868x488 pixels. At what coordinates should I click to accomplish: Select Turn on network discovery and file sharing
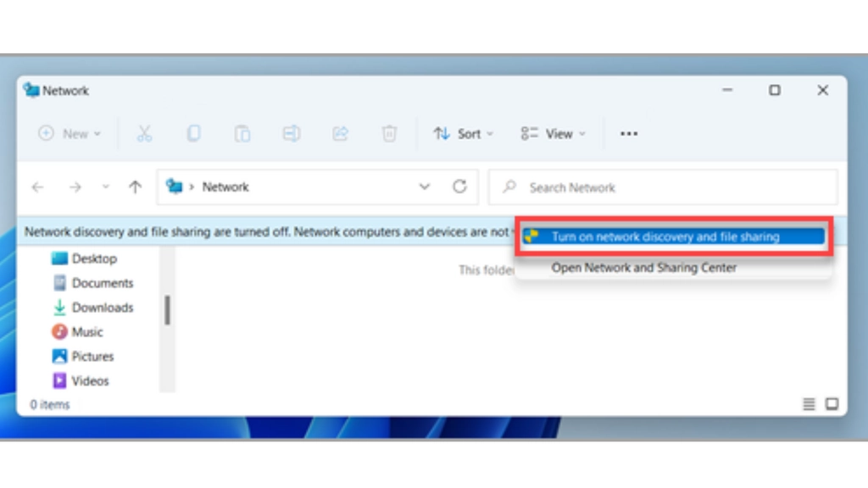coord(673,236)
